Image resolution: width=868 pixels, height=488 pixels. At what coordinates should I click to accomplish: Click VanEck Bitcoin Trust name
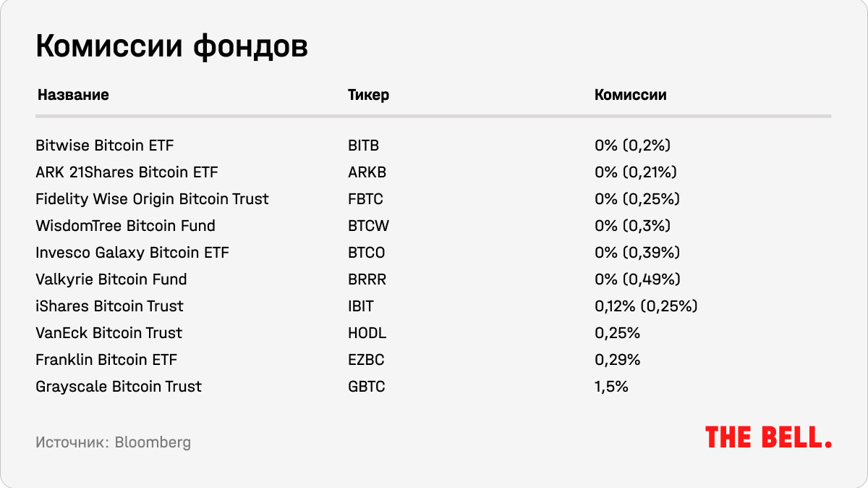point(109,333)
